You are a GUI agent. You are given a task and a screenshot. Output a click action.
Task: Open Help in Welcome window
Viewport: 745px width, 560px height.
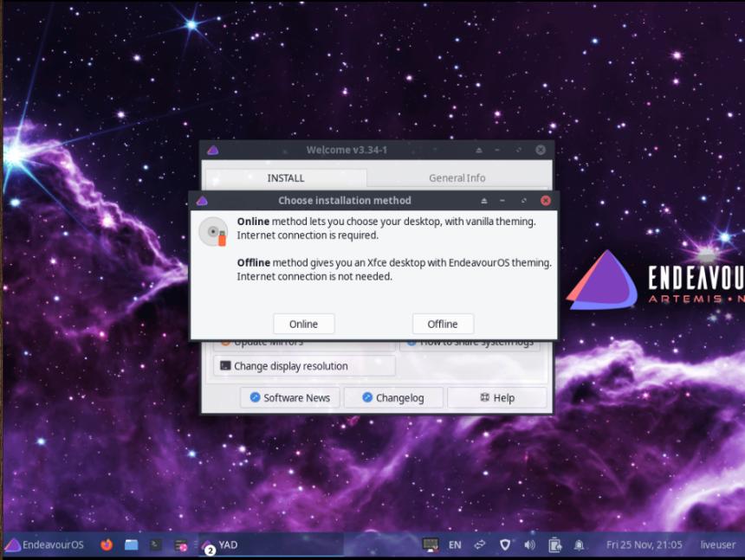point(497,397)
